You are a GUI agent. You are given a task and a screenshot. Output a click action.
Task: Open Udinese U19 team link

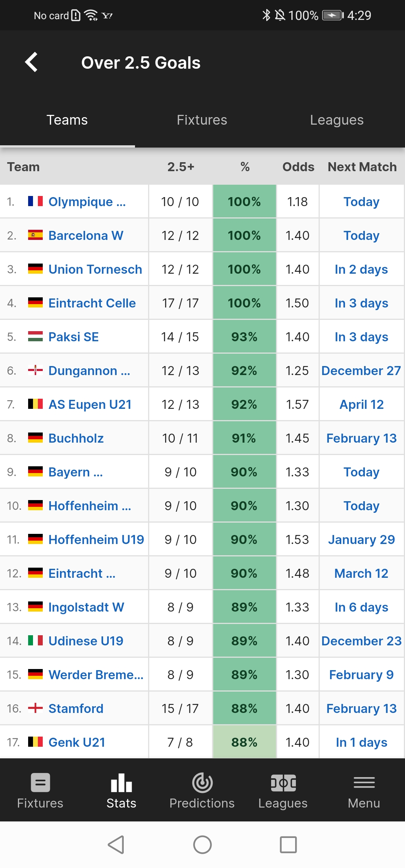tap(86, 641)
